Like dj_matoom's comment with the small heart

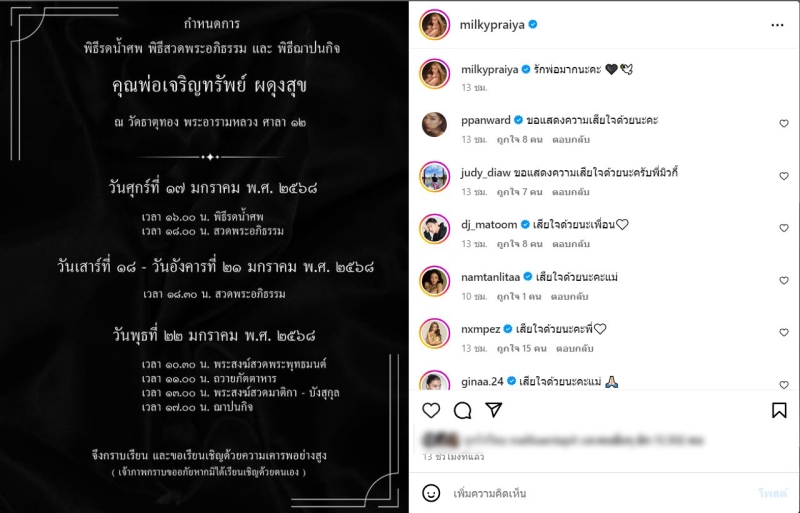[784, 228]
